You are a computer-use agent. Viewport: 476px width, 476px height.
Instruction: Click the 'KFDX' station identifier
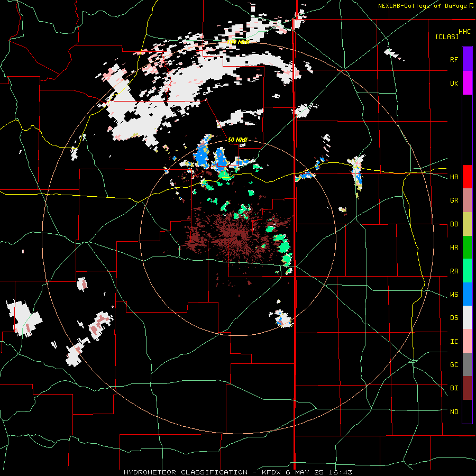[x=273, y=472]
